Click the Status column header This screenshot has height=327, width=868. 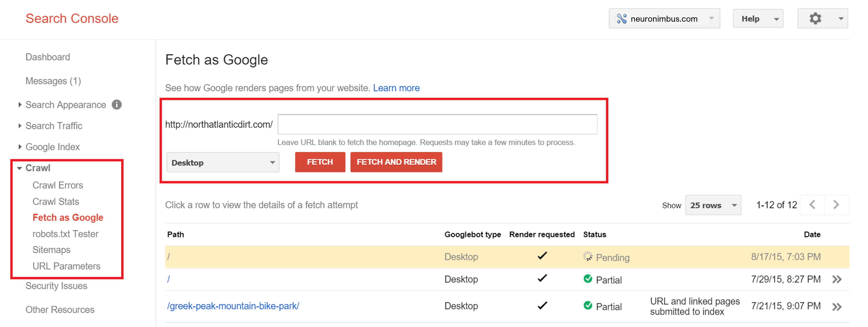tap(594, 234)
